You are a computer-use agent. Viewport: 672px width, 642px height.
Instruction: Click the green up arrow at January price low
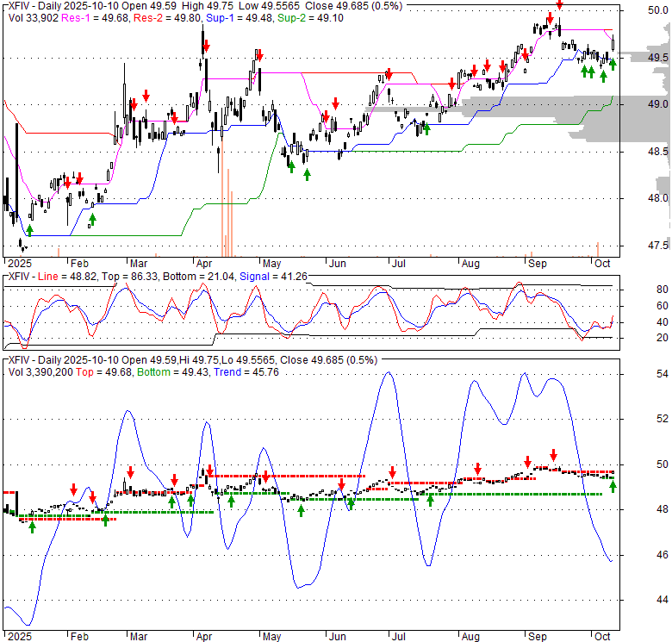point(30,230)
